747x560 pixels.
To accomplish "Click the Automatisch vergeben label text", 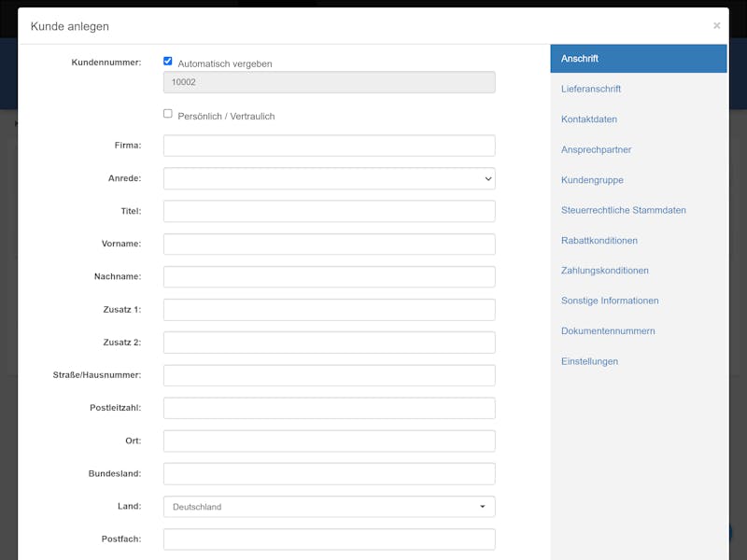I will [225, 63].
